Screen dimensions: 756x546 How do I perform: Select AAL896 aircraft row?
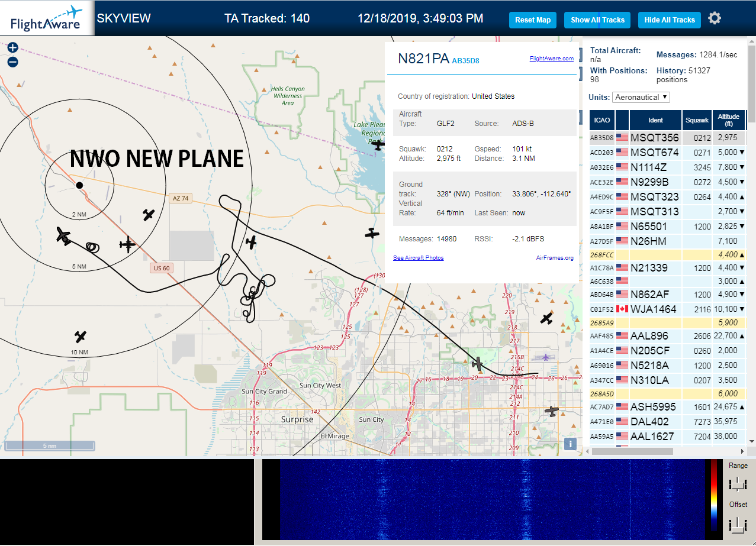[x=667, y=335]
